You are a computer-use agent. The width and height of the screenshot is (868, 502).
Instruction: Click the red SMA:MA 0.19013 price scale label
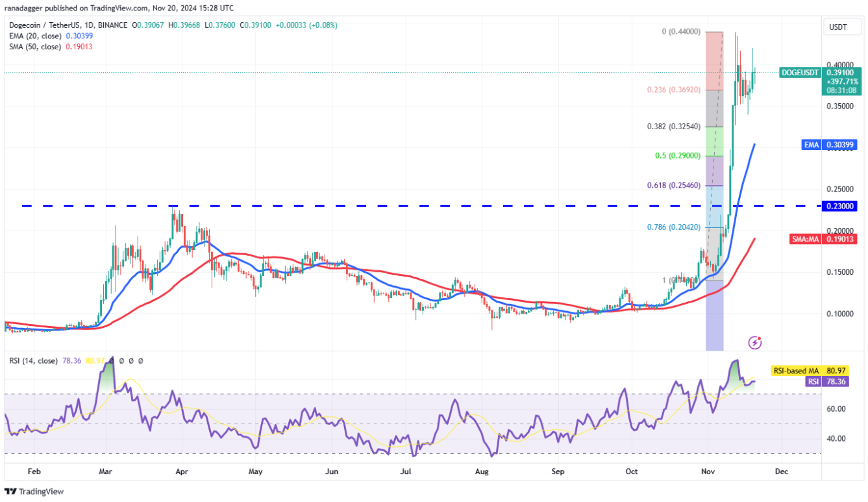[824, 240]
